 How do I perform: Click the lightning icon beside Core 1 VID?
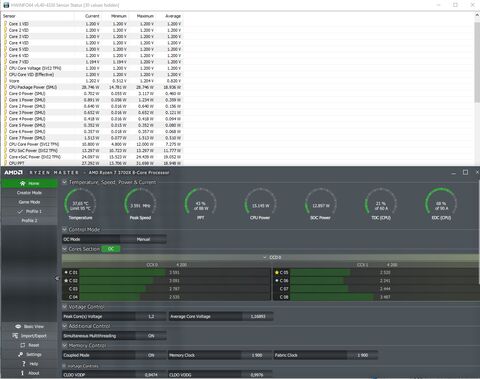tap(5, 24)
